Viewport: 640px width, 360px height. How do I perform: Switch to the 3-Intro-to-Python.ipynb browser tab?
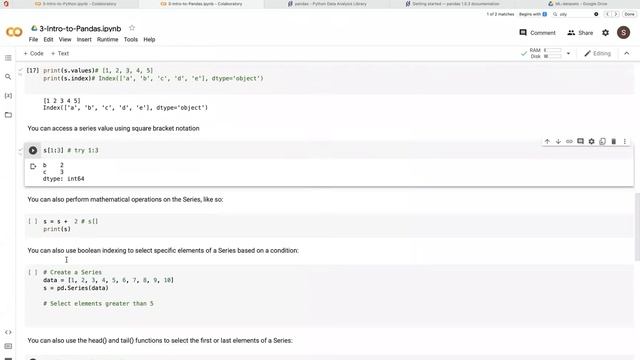click(76, 4)
